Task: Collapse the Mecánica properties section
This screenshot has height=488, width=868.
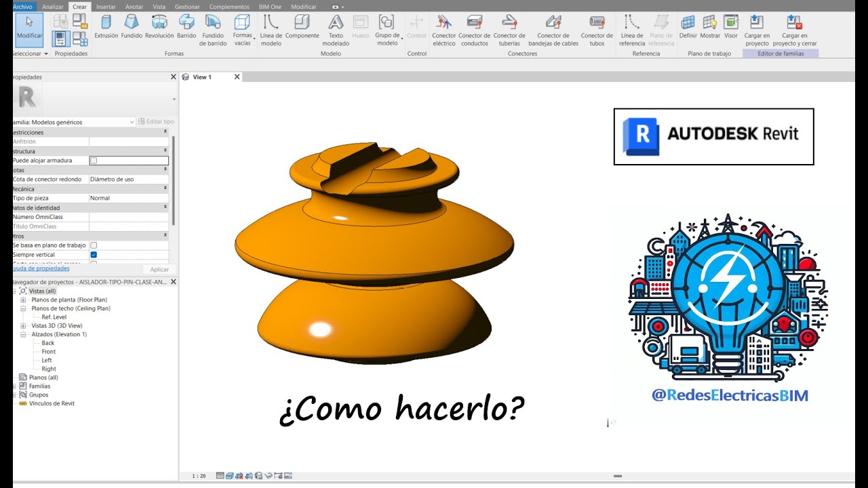Action: pyautogui.click(x=165, y=188)
